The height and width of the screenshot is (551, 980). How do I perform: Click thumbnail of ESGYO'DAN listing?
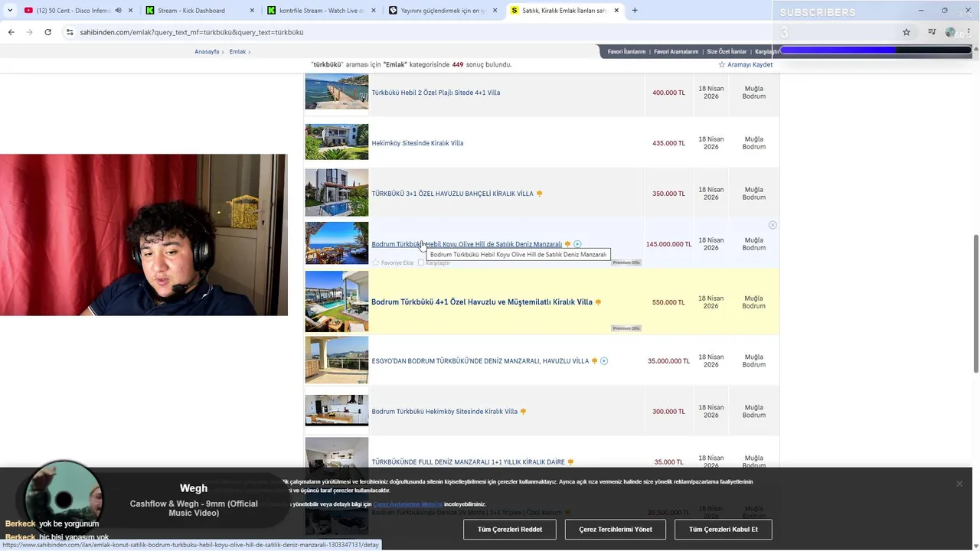337,360
